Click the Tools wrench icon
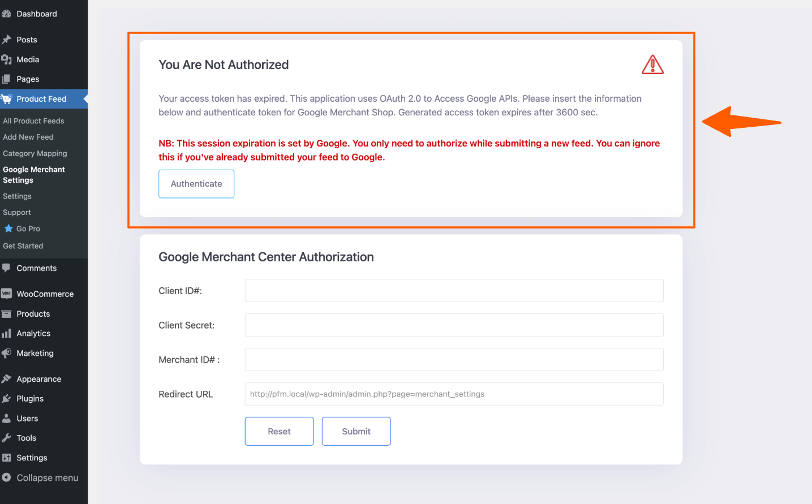This screenshot has width=812, height=504. click(6, 438)
